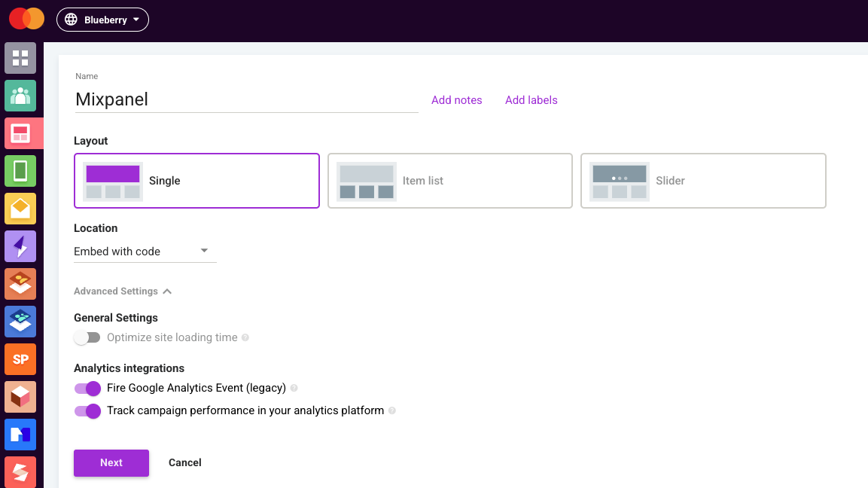
Task: Disable Fire Google Analytics Event (legacy) toggle
Action: (x=87, y=389)
